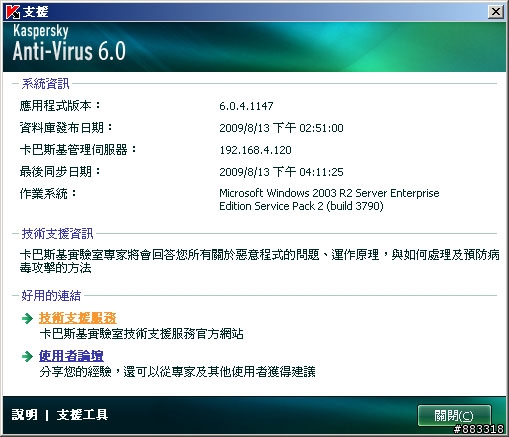The width and height of the screenshot is (509, 437).
Task: Click the 資料庫發布日期 label
Action: tap(66, 128)
